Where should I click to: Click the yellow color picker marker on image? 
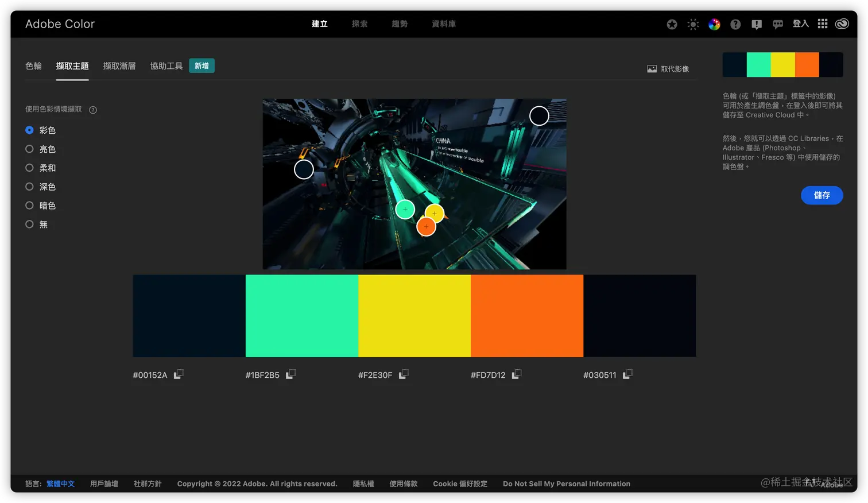pyautogui.click(x=435, y=214)
